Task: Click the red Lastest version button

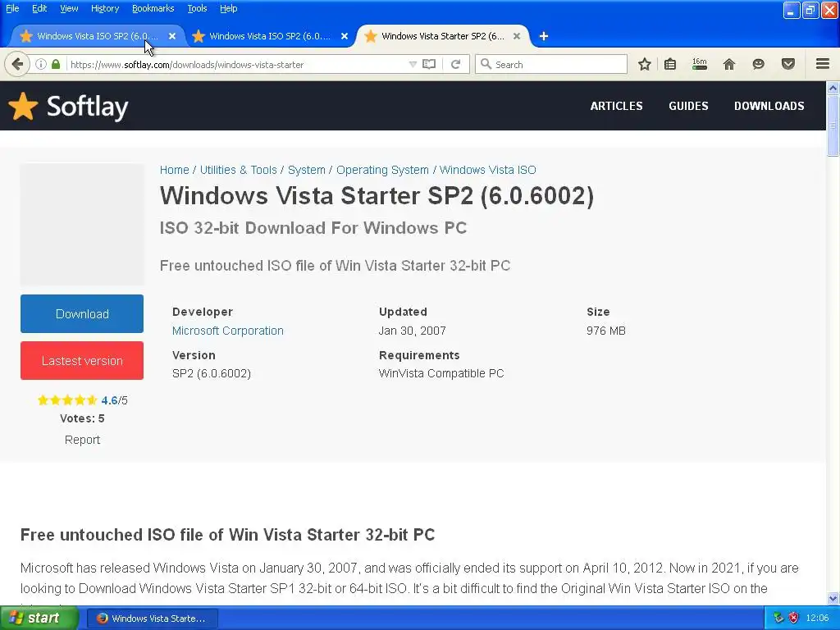Action: pos(82,361)
